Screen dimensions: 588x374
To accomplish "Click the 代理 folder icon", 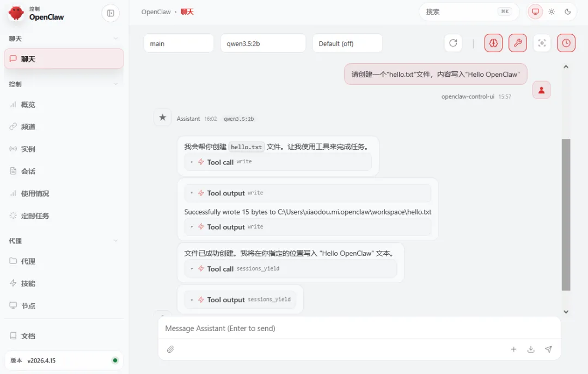I will 13,261.
